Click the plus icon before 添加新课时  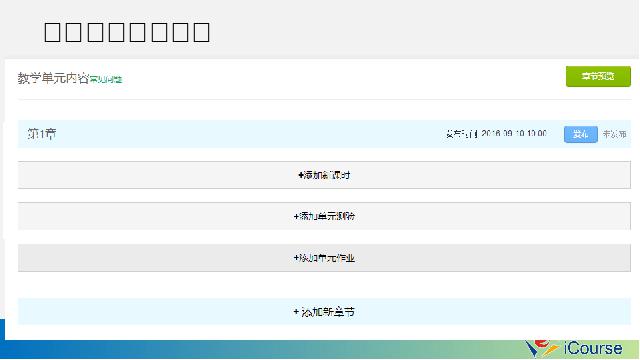[301, 175]
